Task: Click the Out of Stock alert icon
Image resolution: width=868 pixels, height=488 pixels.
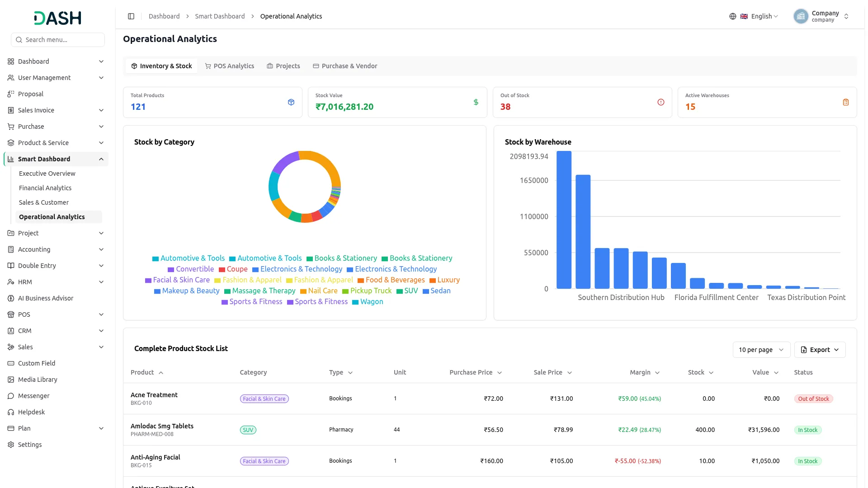Action: coord(661,102)
